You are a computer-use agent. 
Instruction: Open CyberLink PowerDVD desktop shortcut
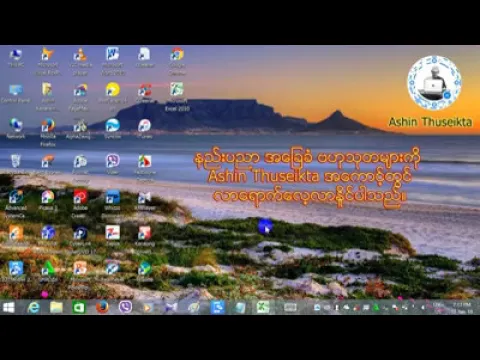[x=80, y=240]
